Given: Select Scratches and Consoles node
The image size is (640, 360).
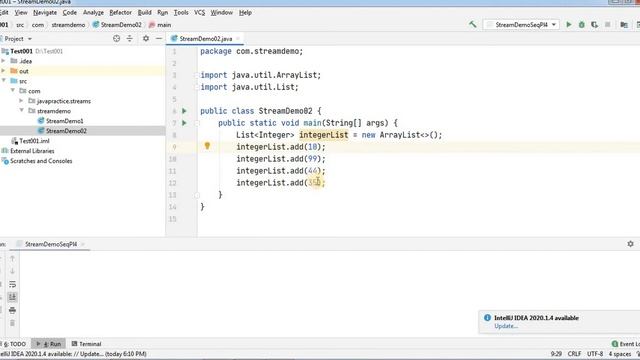Looking at the screenshot, I should tap(41, 161).
